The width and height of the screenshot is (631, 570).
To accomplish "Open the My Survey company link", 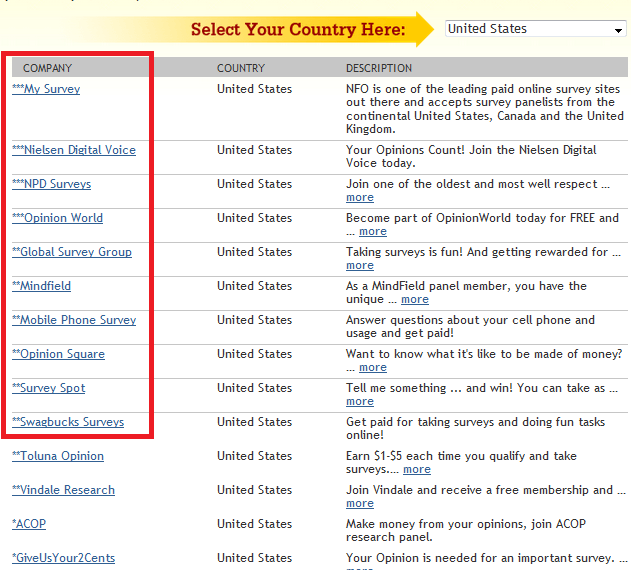I will pos(46,89).
